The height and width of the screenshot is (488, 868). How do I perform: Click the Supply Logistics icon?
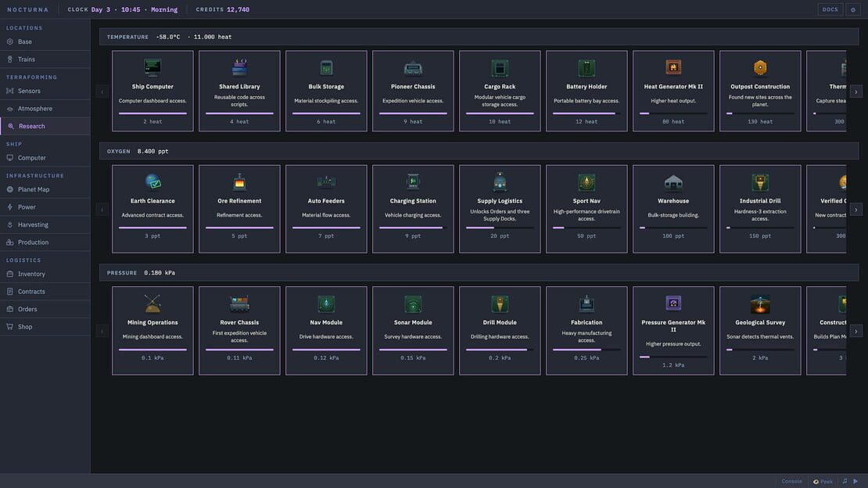tap(500, 181)
